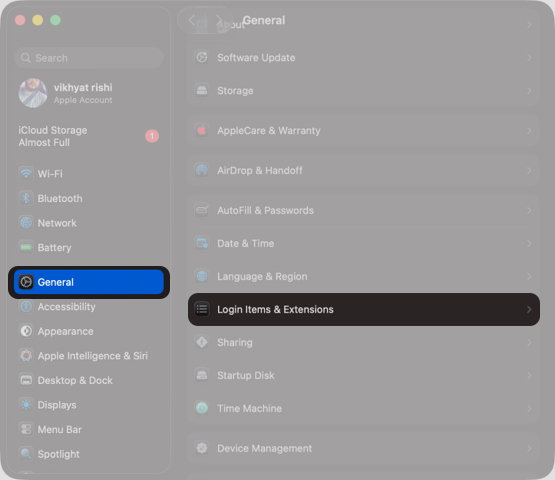Image resolution: width=555 pixels, height=480 pixels.
Task: Click chevron on AirDrop & Handoff row
Action: [x=529, y=170]
